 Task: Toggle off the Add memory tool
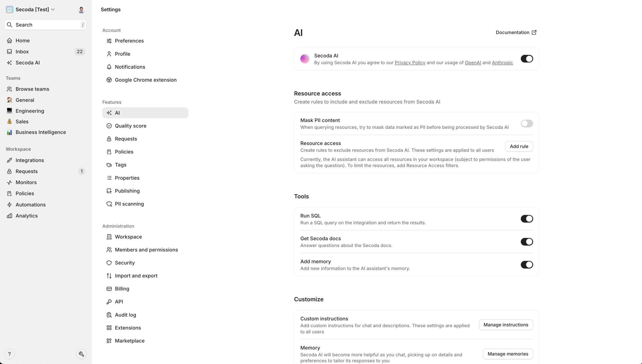pos(527,265)
